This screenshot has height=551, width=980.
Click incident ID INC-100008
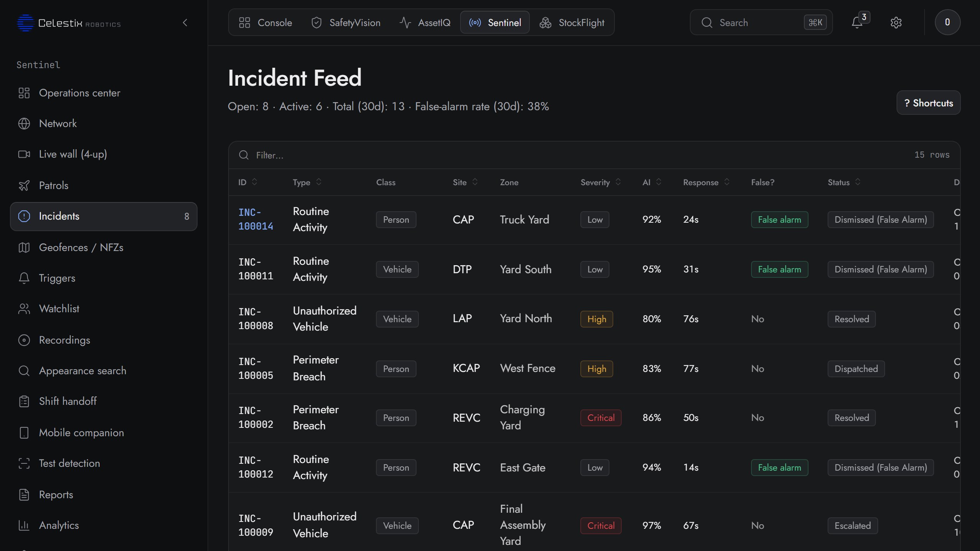click(256, 319)
